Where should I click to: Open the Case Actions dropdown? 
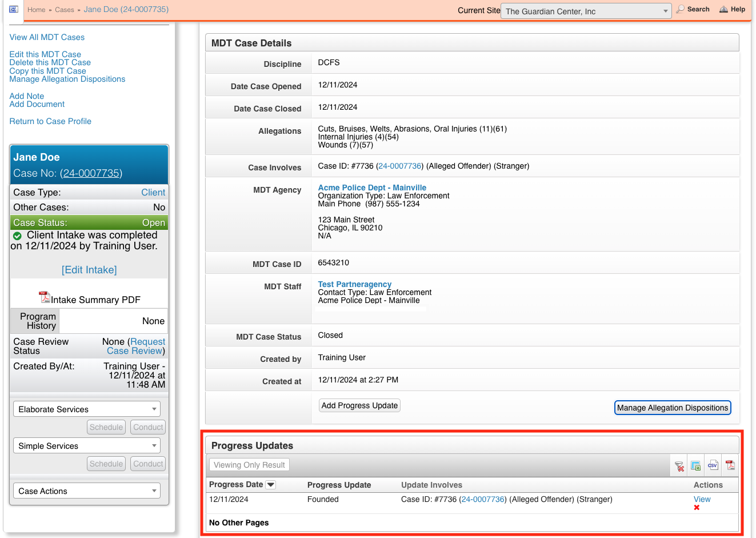click(x=87, y=491)
